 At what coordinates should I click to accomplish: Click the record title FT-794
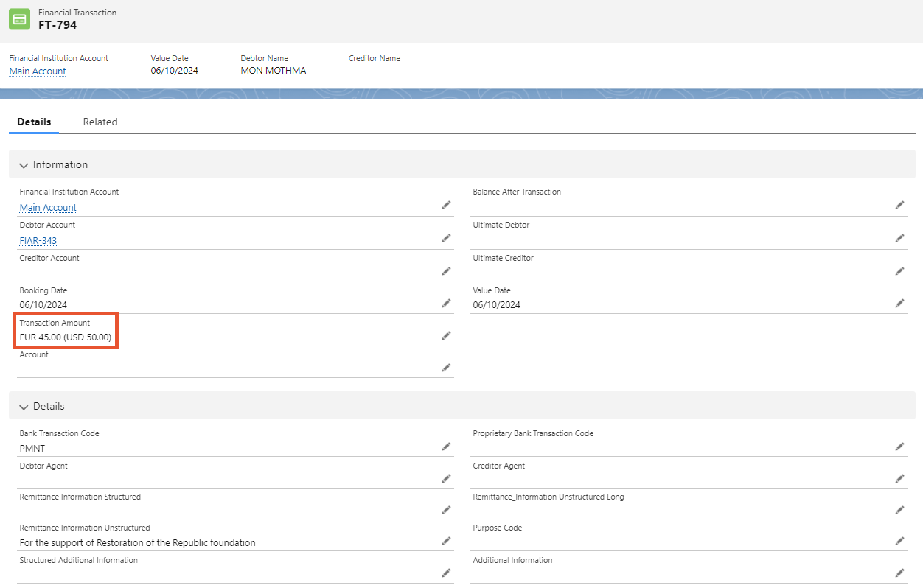[58, 25]
